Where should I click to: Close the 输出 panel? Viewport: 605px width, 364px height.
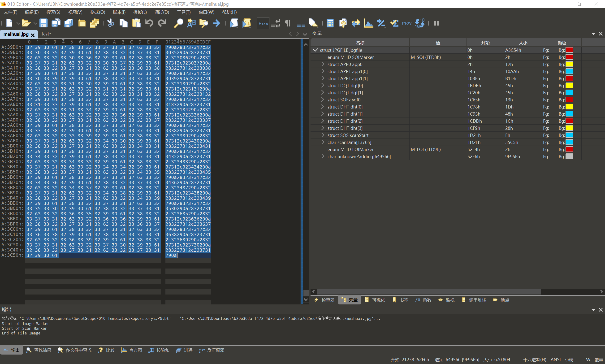[x=601, y=310]
